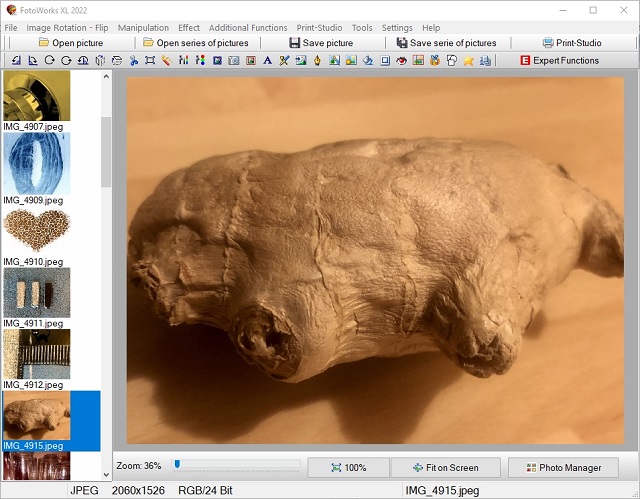The image size is (640, 499).
Task: Click the crop rectangle icon
Action: tap(150, 61)
